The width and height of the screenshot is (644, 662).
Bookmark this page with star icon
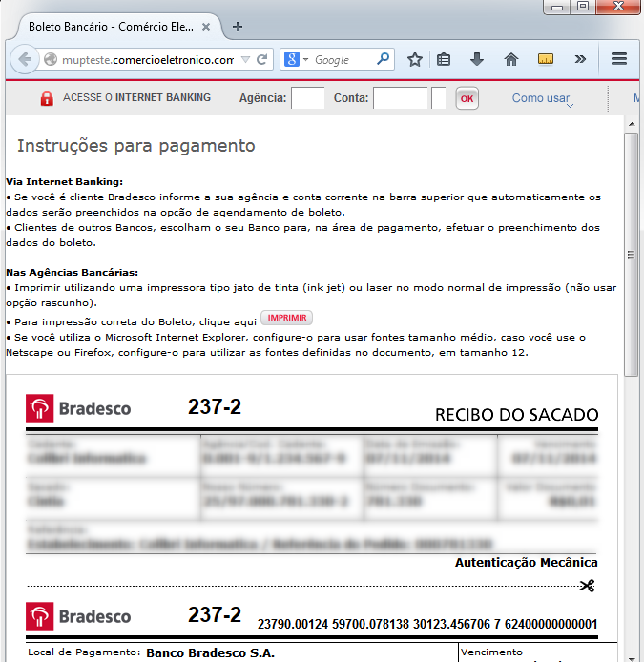point(415,59)
